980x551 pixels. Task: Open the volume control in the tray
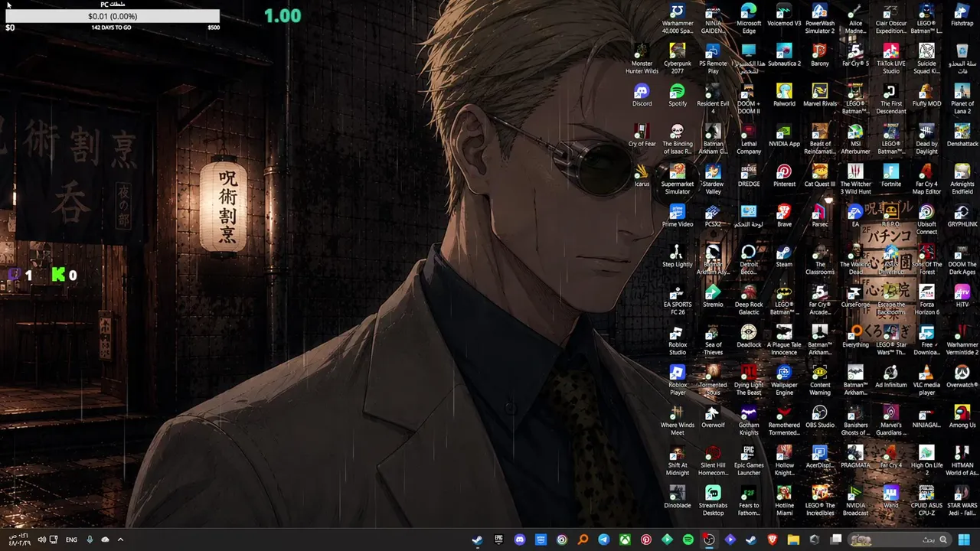coord(41,540)
